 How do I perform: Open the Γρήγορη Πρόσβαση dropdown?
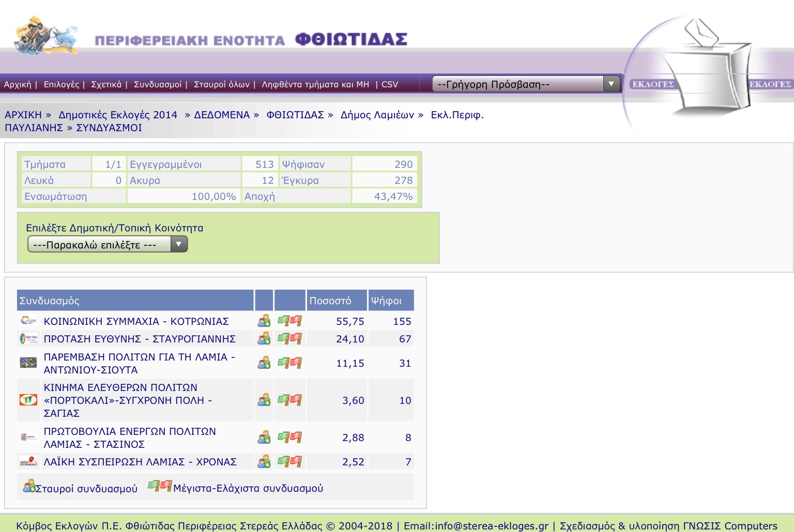point(526,84)
